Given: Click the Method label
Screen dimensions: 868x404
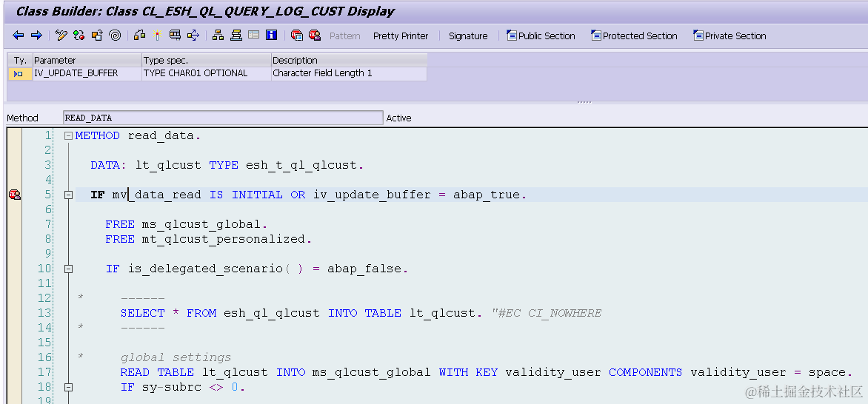Looking at the screenshot, I should (23, 118).
